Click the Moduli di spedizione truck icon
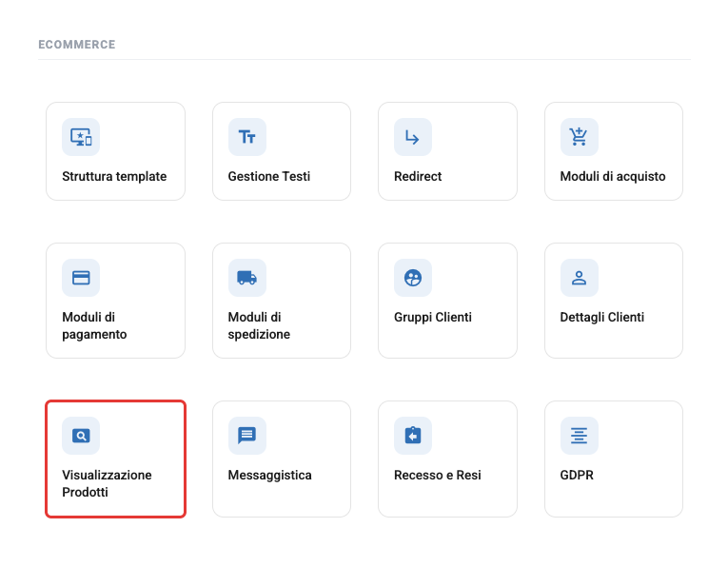 coord(247,278)
